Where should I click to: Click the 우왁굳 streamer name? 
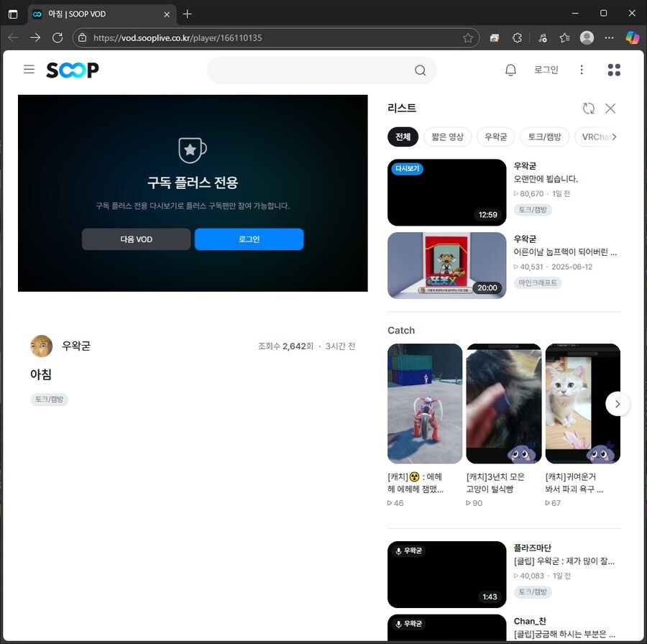pyautogui.click(x=76, y=346)
